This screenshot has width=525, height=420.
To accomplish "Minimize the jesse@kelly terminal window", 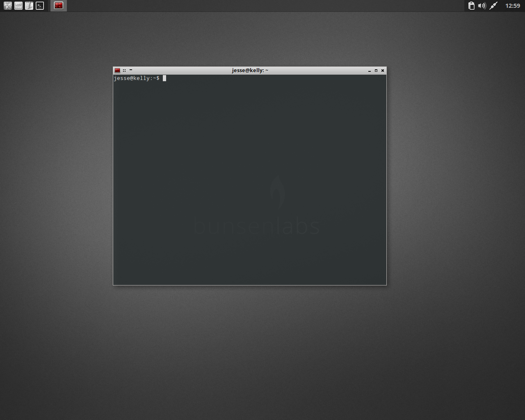I will click(370, 71).
